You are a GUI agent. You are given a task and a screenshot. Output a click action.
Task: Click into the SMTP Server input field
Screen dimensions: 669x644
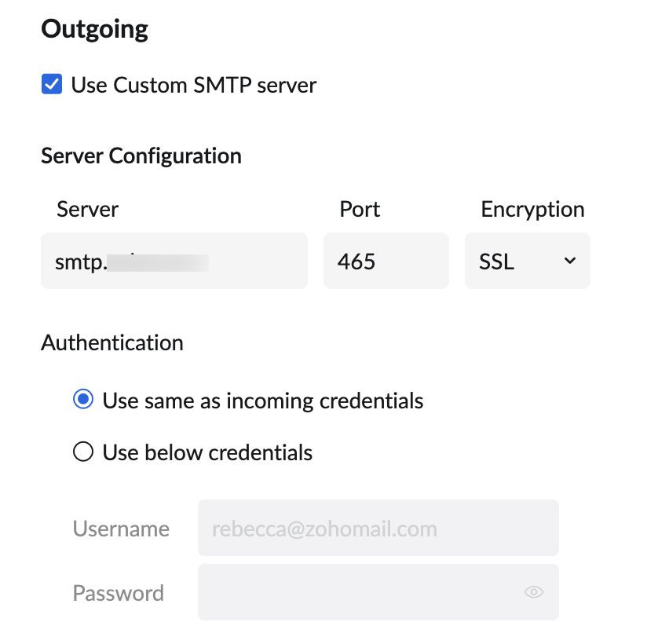tap(174, 261)
